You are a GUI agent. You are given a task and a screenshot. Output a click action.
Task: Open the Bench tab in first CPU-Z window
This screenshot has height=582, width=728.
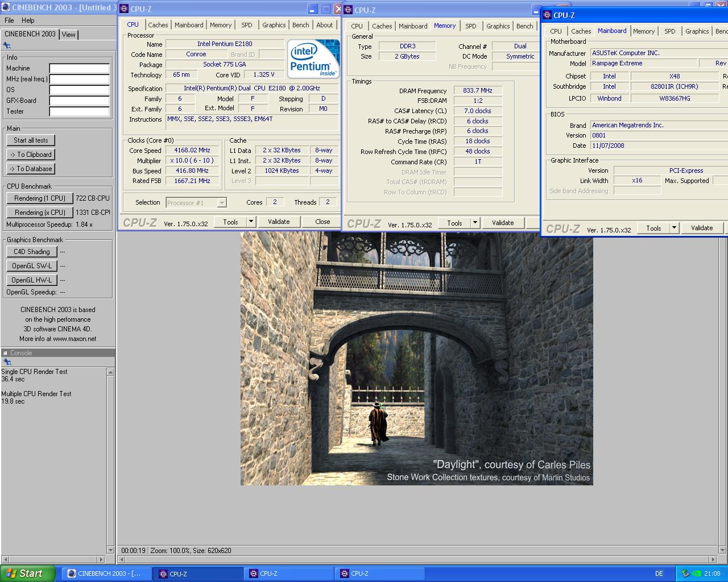pyautogui.click(x=301, y=25)
